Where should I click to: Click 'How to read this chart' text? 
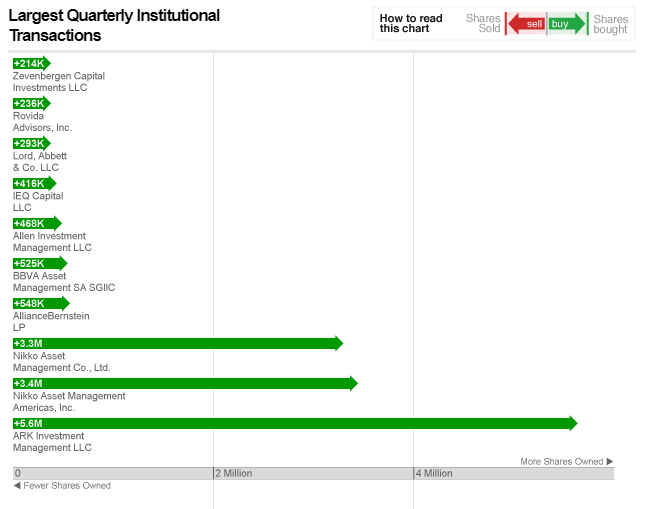[x=411, y=23]
